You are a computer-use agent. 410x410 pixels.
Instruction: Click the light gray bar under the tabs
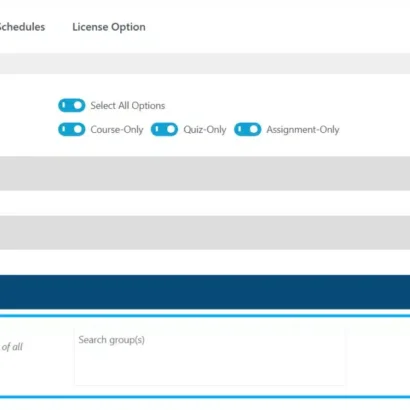205,63
